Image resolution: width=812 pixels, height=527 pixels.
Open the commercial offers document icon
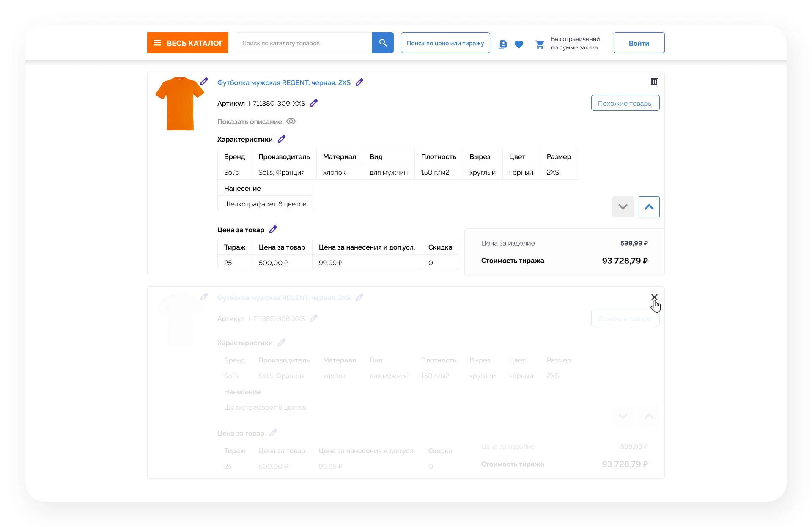pos(502,44)
